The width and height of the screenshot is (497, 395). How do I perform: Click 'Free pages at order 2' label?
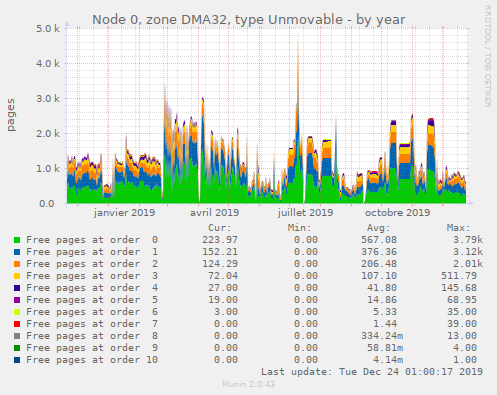coord(92,264)
